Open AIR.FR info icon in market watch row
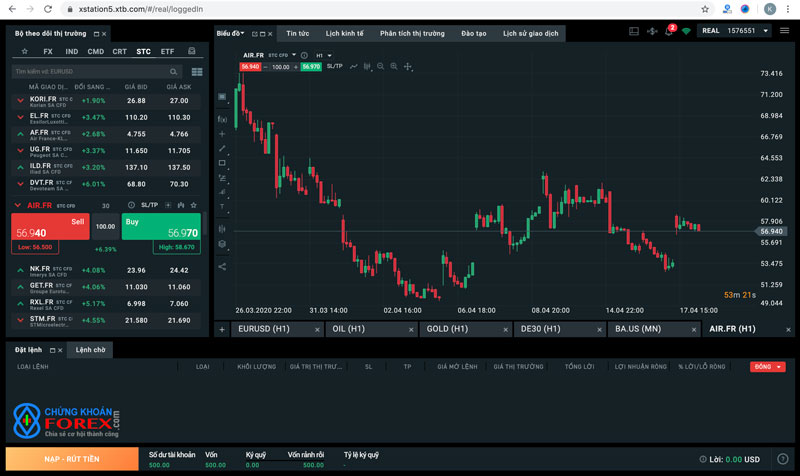This screenshot has height=476, width=800. click(x=131, y=205)
